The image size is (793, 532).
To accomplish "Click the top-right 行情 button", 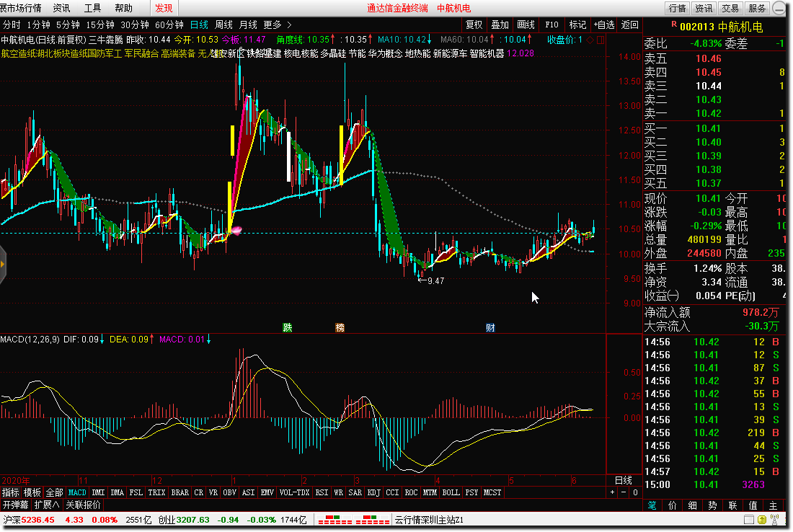I will click(x=677, y=8).
